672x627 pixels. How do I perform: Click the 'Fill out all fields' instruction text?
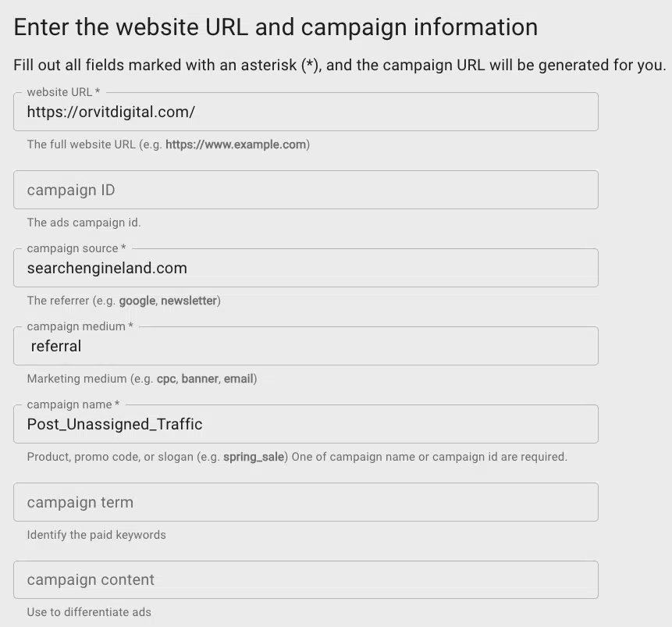click(340, 65)
